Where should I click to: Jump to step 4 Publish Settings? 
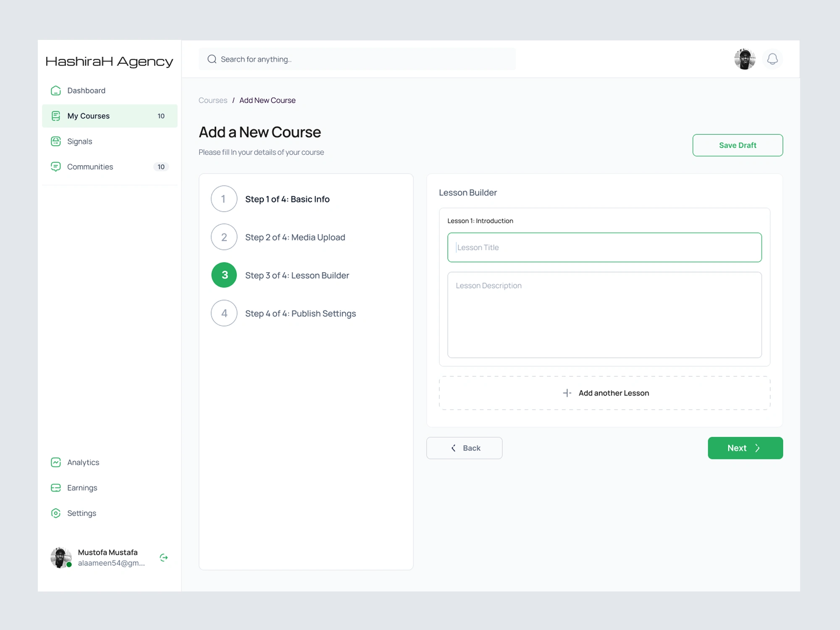click(x=224, y=313)
